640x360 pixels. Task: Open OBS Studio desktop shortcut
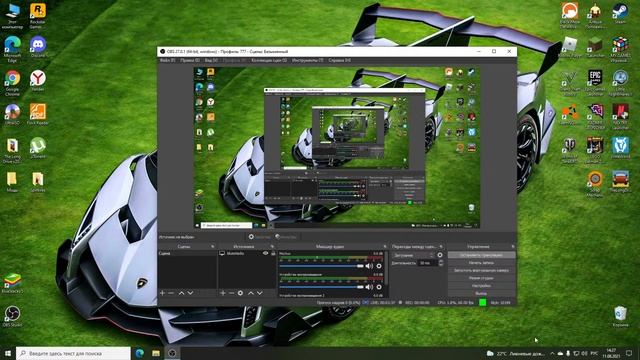[x=12, y=316]
